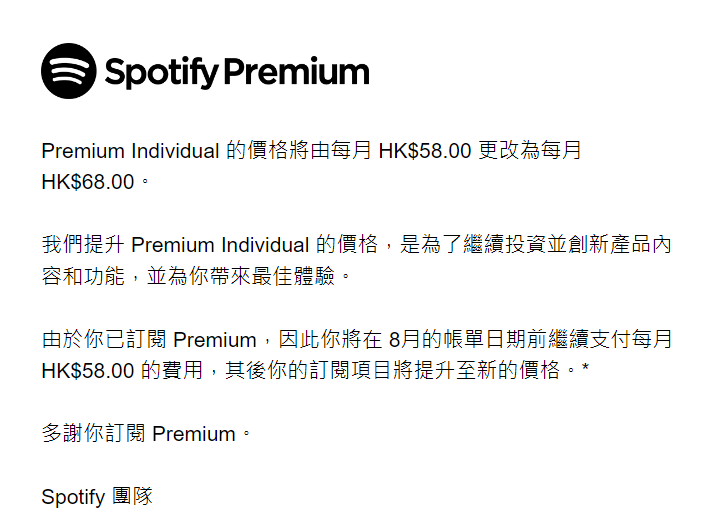Click paragraph beginning with 我們提升

(x=356, y=260)
